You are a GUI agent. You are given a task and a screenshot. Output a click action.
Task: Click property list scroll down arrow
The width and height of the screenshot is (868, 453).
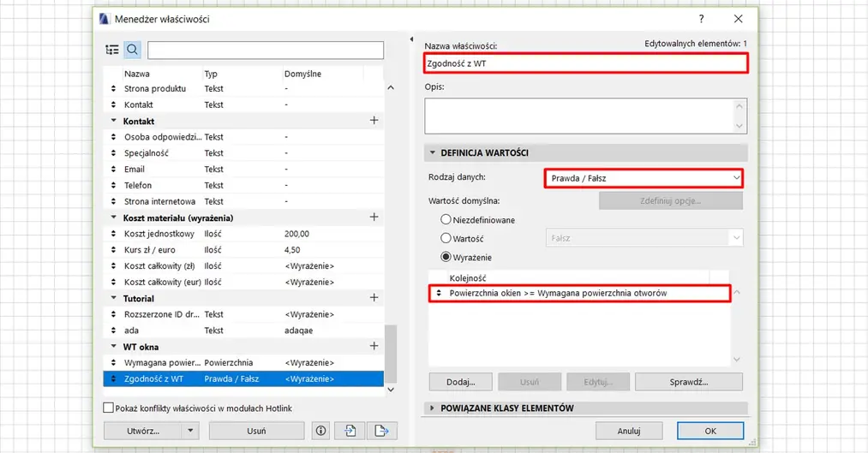point(391,390)
